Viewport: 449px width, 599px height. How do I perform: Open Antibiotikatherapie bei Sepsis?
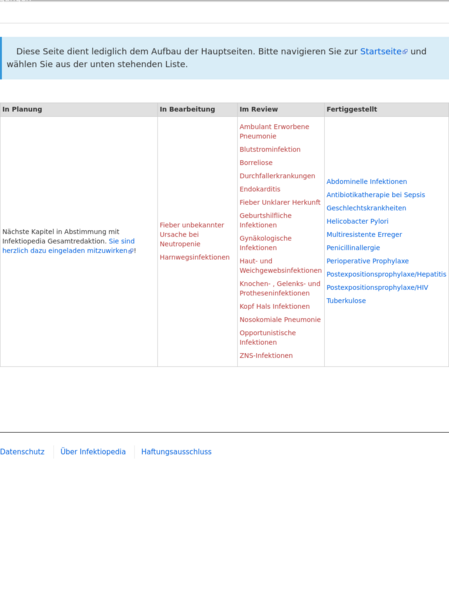376,195
